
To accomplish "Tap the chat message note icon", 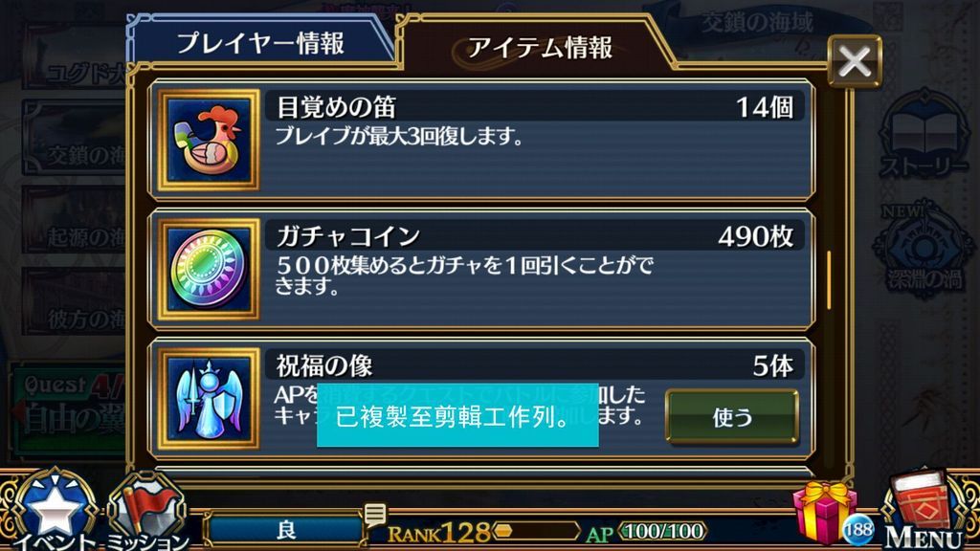I will 375,515.
